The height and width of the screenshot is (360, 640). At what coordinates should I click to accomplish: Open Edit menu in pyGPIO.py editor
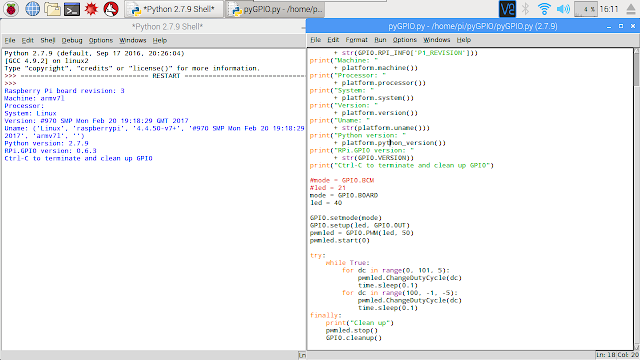pyautogui.click(x=333, y=40)
